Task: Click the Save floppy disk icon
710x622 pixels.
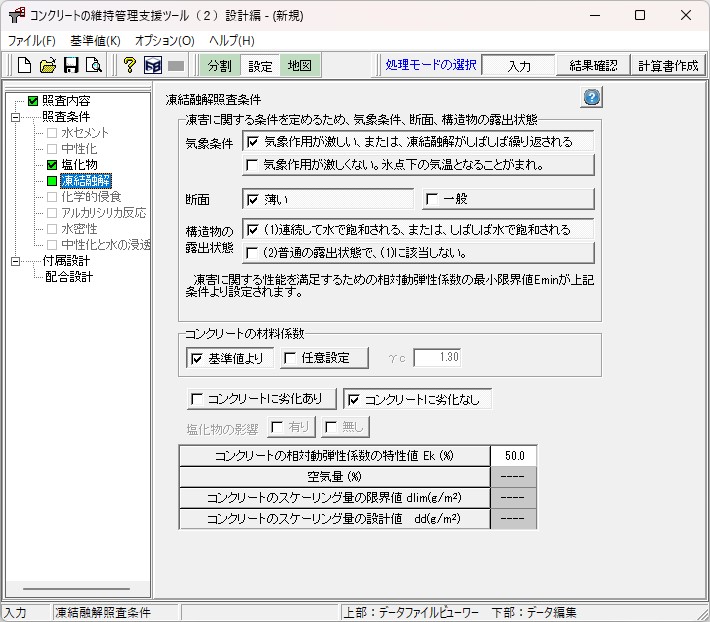Action: 70,66
